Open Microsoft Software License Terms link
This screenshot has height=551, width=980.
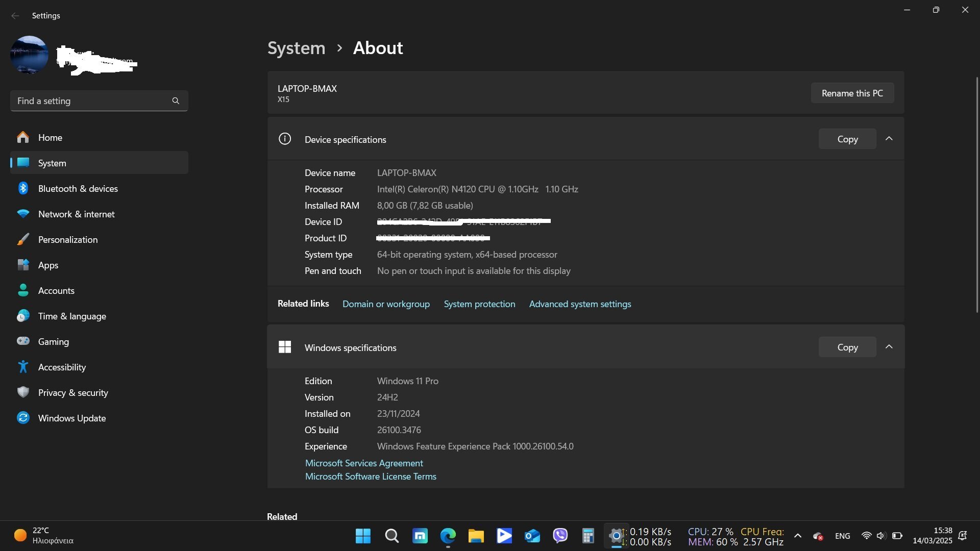371,477
